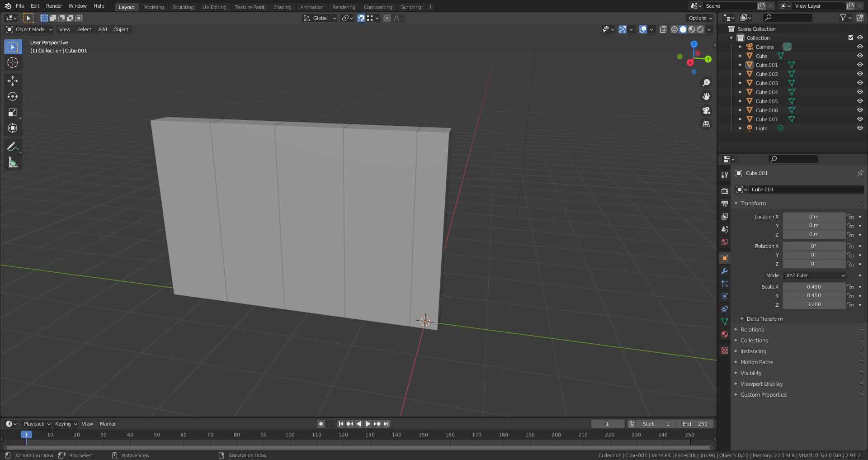Image resolution: width=868 pixels, height=460 pixels.
Task: Hide Cube.003 in the outliner
Action: pos(860,83)
